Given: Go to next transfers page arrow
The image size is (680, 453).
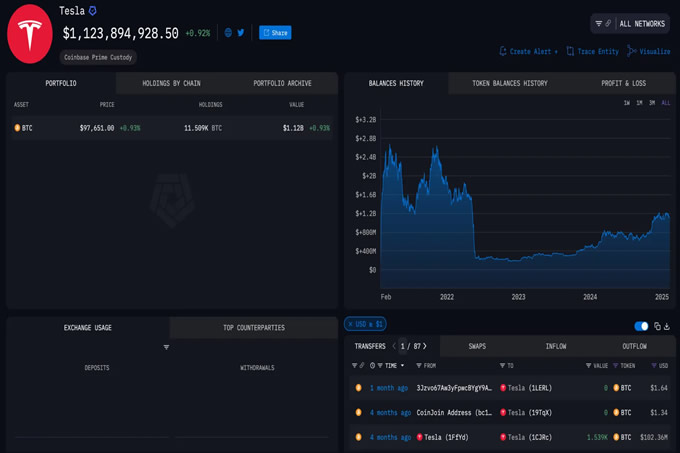Looking at the screenshot, I should [x=424, y=346].
